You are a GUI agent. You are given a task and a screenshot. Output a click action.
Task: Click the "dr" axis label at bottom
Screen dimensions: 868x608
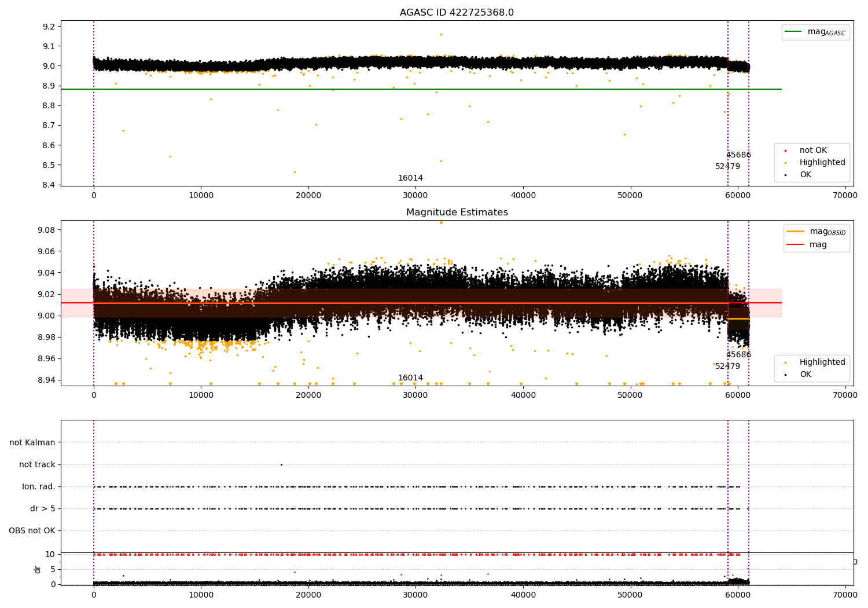38,569
